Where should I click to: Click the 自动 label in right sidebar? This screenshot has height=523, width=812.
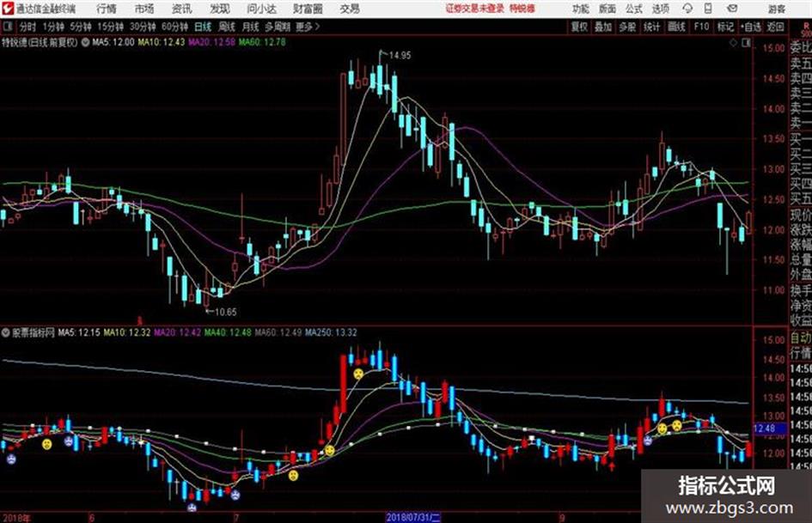pyautogui.click(x=801, y=338)
